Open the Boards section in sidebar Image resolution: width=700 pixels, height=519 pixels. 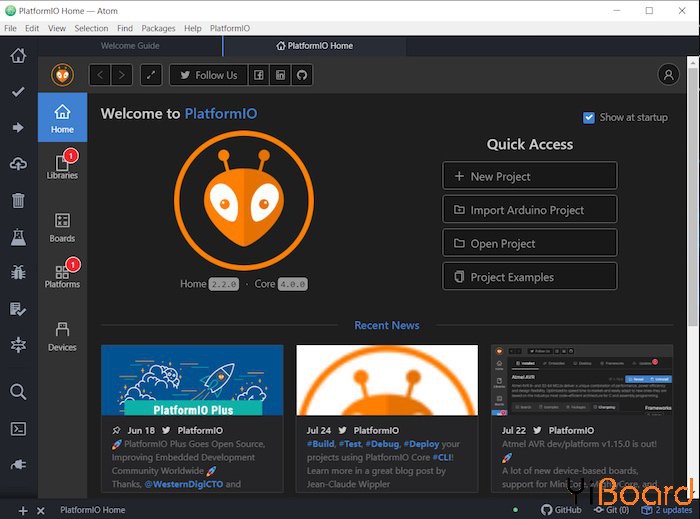[x=62, y=228]
